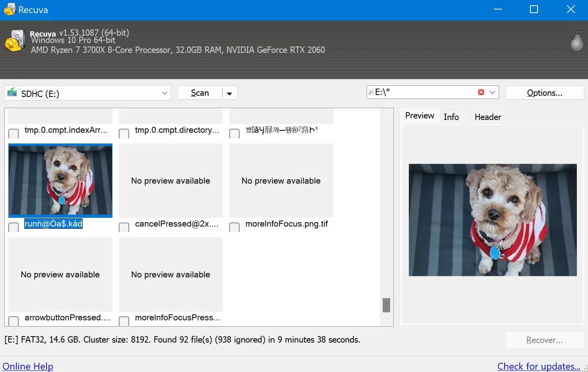Image resolution: width=588 pixels, height=372 pixels.
Task: Click the drive icon beside SDHC (E:)
Action: point(12,93)
